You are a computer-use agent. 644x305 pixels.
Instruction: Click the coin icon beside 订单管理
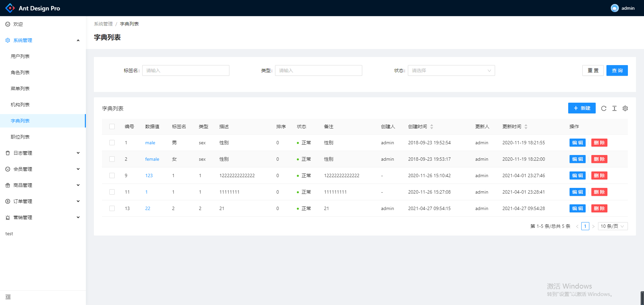[x=8, y=201]
